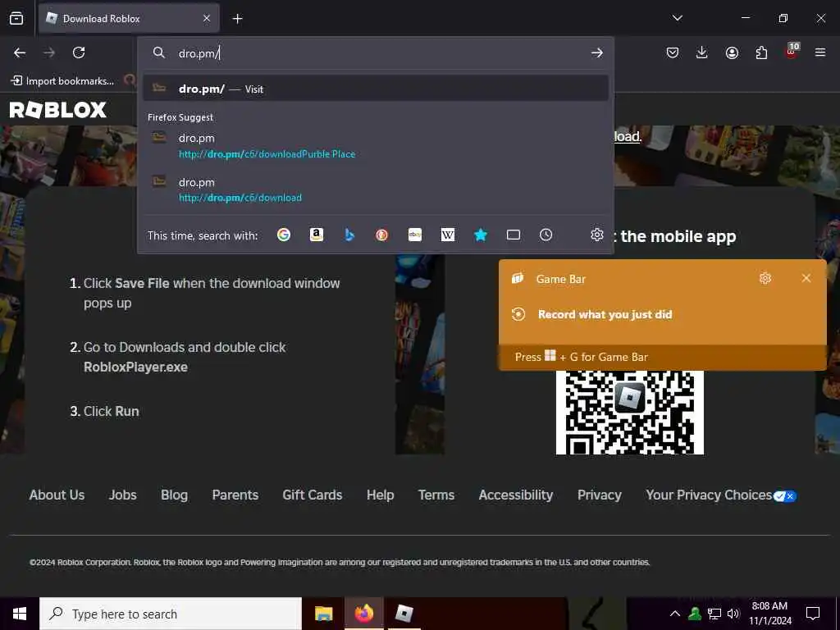Open the Accessibility footer link
The image size is (840, 630).
click(516, 495)
